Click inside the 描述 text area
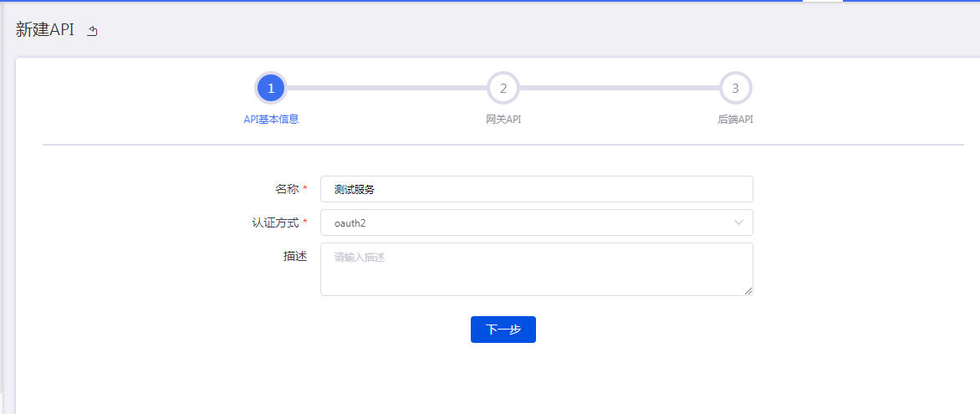980x414 pixels. pyautogui.click(x=536, y=269)
